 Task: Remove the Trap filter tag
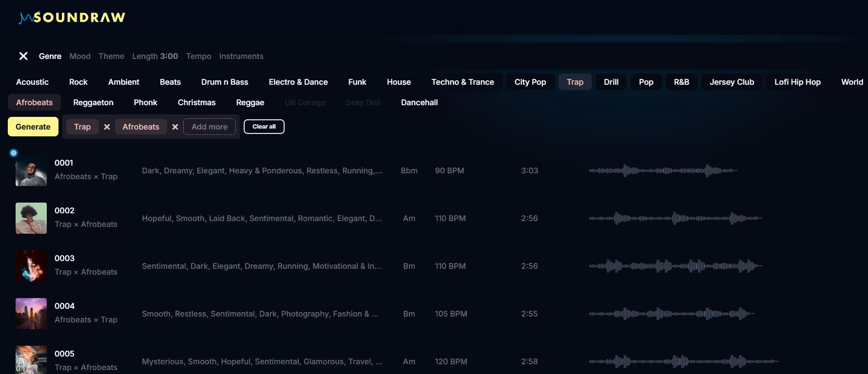pos(107,127)
